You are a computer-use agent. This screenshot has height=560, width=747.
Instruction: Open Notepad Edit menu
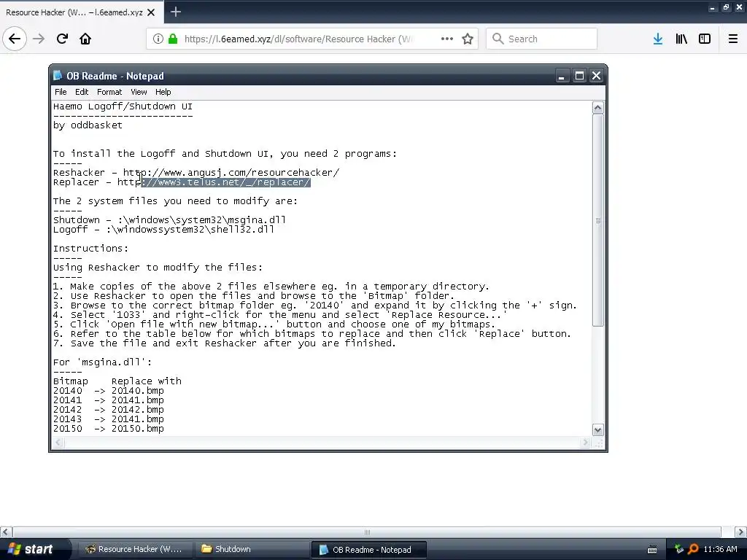82,92
